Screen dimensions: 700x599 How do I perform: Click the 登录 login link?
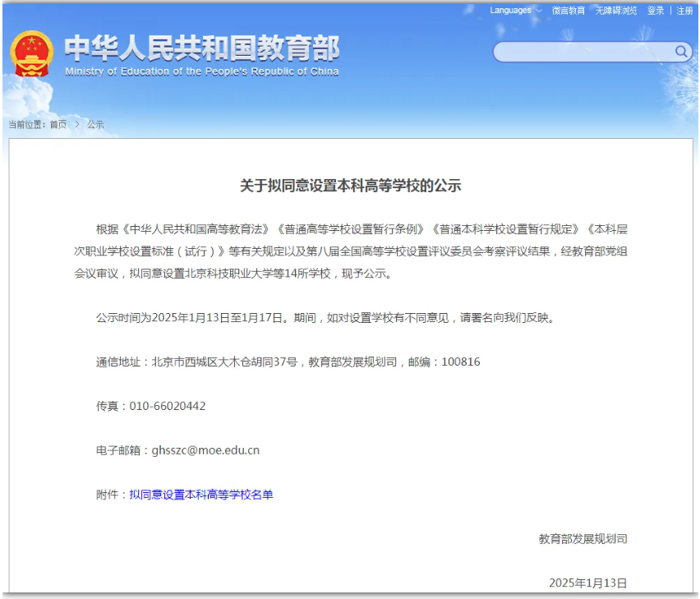(x=656, y=10)
